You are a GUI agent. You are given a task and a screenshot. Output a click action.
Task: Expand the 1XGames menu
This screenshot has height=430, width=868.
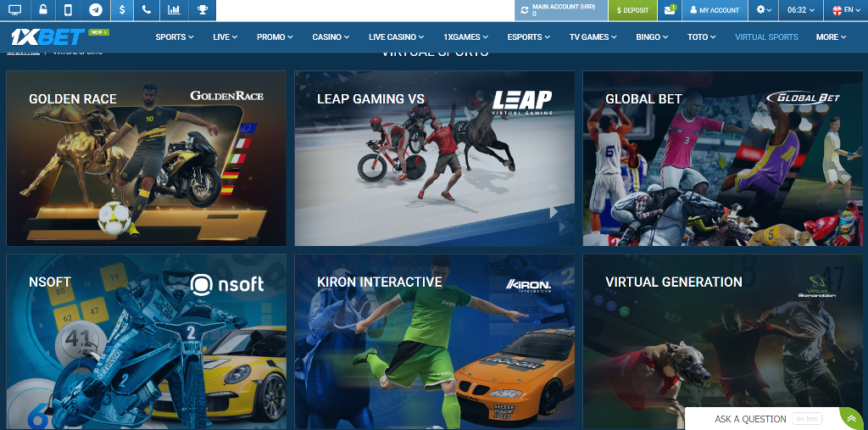click(465, 37)
